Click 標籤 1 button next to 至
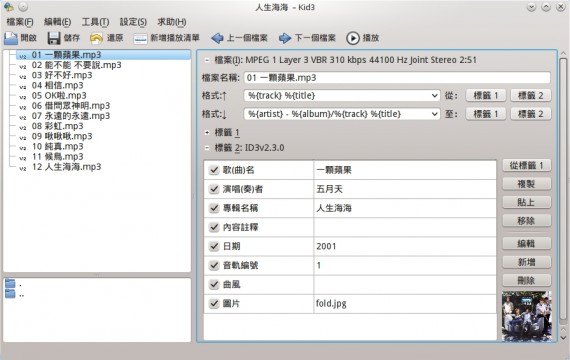 pyautogui.click(x=486, y=114)
